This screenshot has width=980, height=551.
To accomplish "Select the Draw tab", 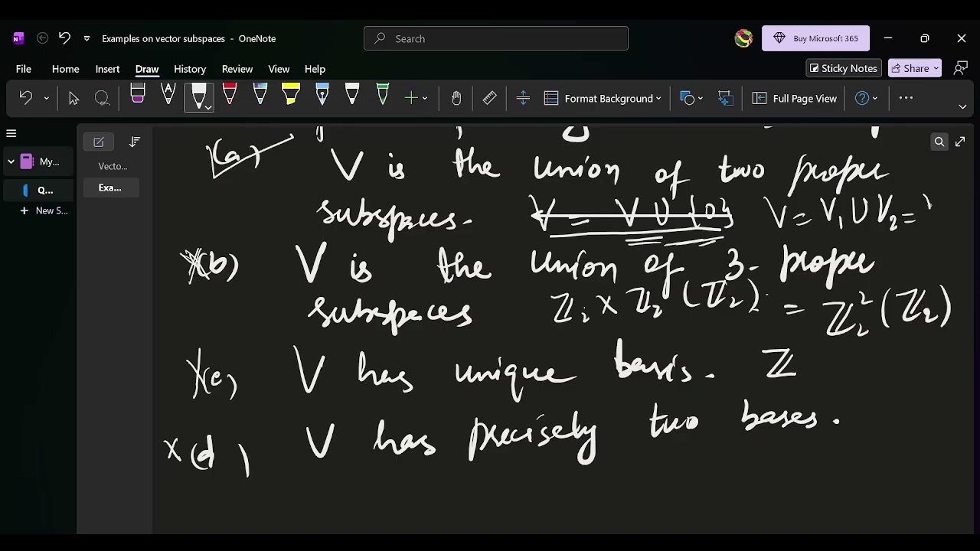I will (x=147, y=69).
